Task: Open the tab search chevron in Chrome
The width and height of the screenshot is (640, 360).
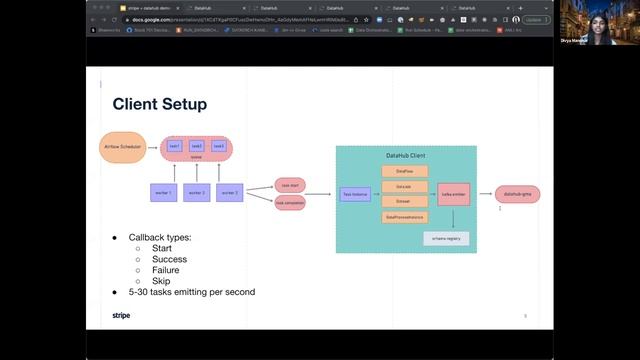Action: pyautogui.click(x=546, y=8)
